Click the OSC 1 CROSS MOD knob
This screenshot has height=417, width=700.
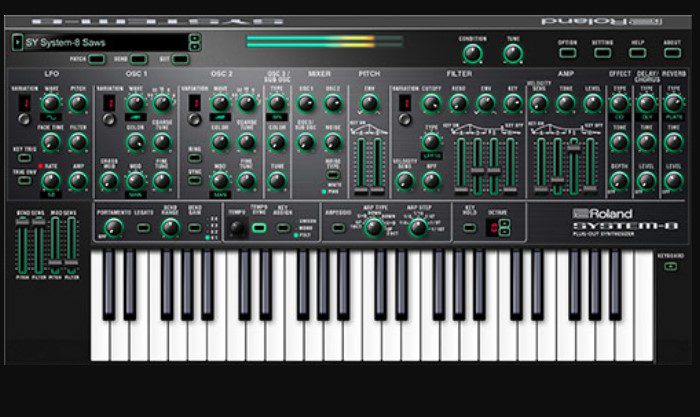(x=108, y=181)
